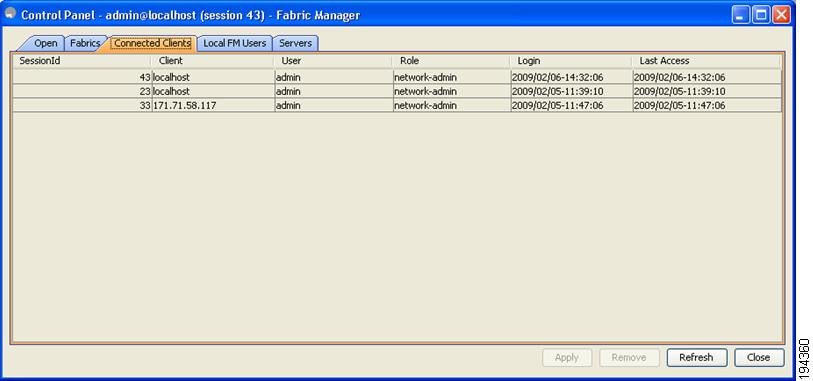Select network-admin role in session 23 row
Image resolution: width=813 pixels, height=381 pixels.
pos(451,91)
